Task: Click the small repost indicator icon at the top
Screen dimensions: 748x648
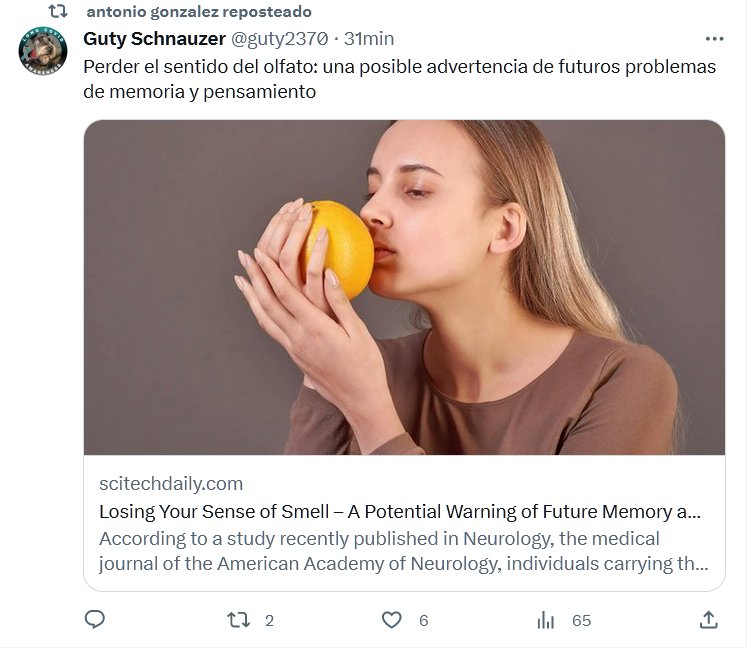Action: pos(58,12)
